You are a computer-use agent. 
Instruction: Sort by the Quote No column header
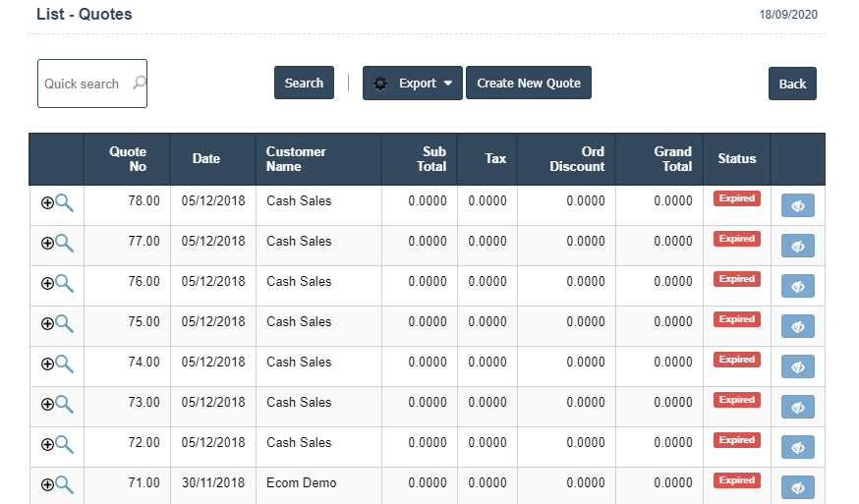tap(128, 159)
